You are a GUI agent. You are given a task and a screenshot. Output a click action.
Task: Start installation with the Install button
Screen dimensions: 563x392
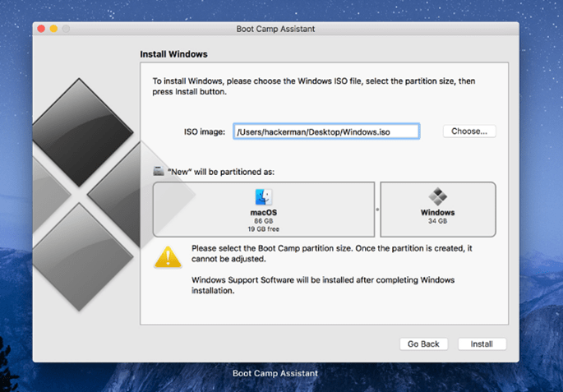coord(482,344)
